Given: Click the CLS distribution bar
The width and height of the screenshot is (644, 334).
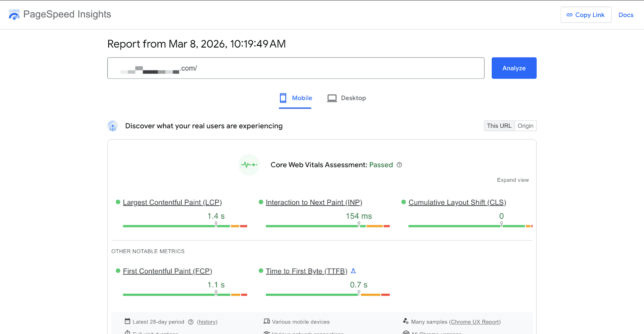Looking at the screenshot, I should 471,226.
